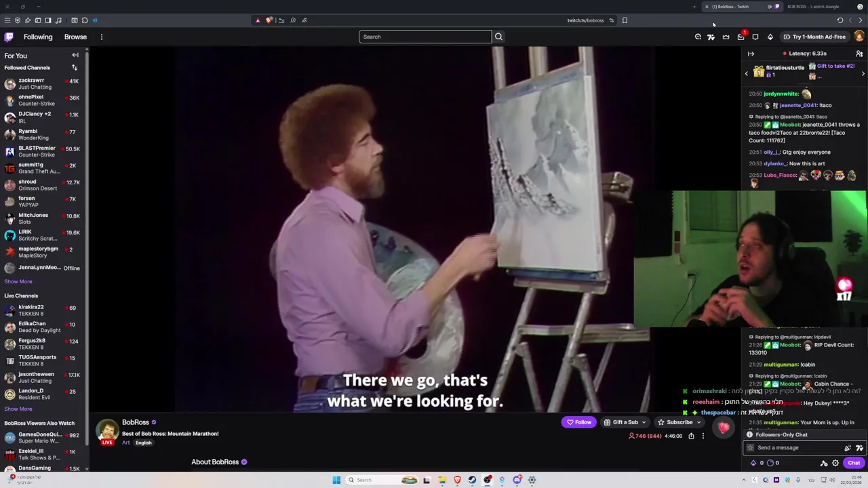868x488 pixels.
Task: Open emote picker in message box
Action: tap(859, 448)
